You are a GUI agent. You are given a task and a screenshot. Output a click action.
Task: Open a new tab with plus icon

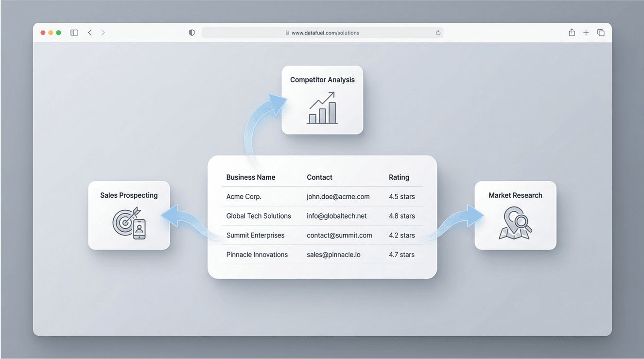[x=586, y=33]
